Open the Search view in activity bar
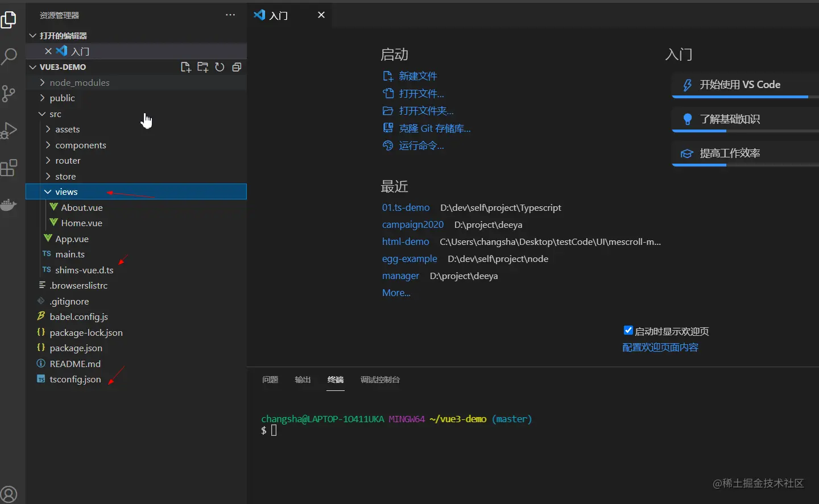Viewport: 819px width, 504px height. [x=9, y=56]
